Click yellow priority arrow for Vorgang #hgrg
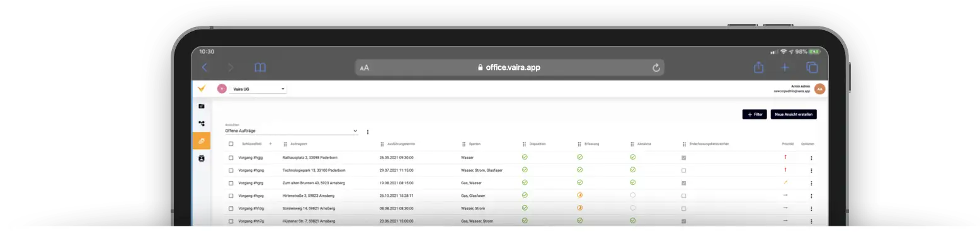Image resolution: width=980 pixels, height=232 pixels. click(785, 182)
